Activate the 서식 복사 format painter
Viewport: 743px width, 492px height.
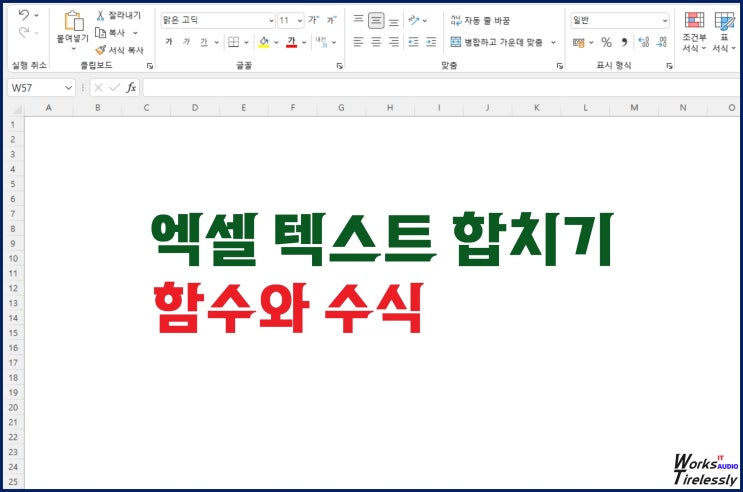(x=119, y=50)
